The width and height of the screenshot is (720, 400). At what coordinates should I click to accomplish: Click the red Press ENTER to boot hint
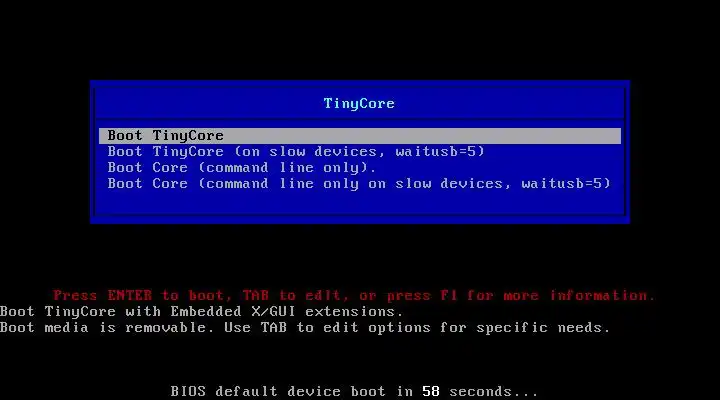tap(354, 295)
